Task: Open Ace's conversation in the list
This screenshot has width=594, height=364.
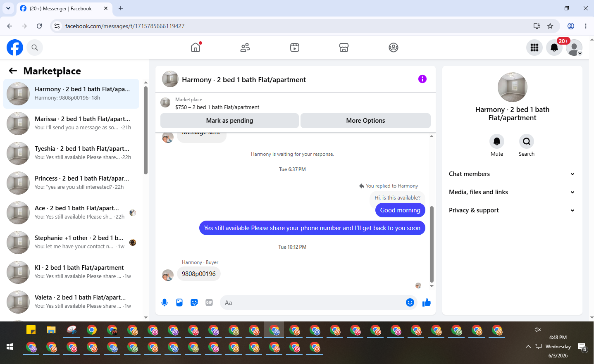Action: [71, 213]
